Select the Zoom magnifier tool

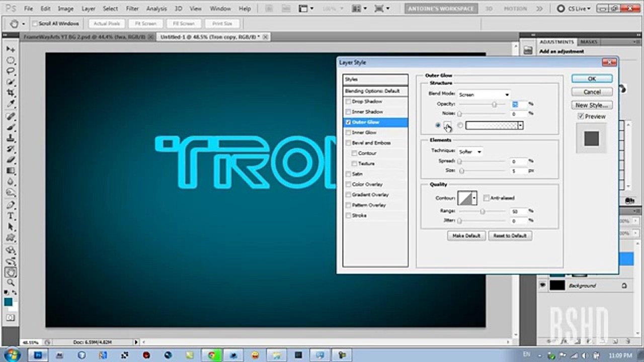11,283
